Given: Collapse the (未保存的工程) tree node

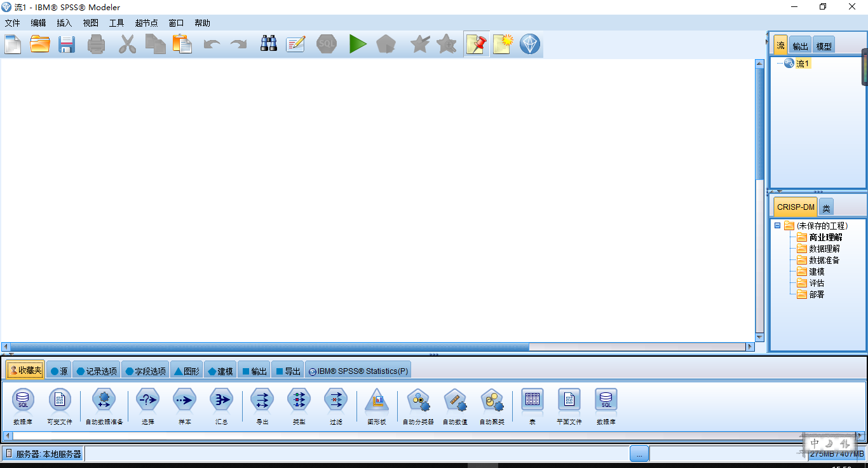Looking at the screenshot, I should [777, 225].
